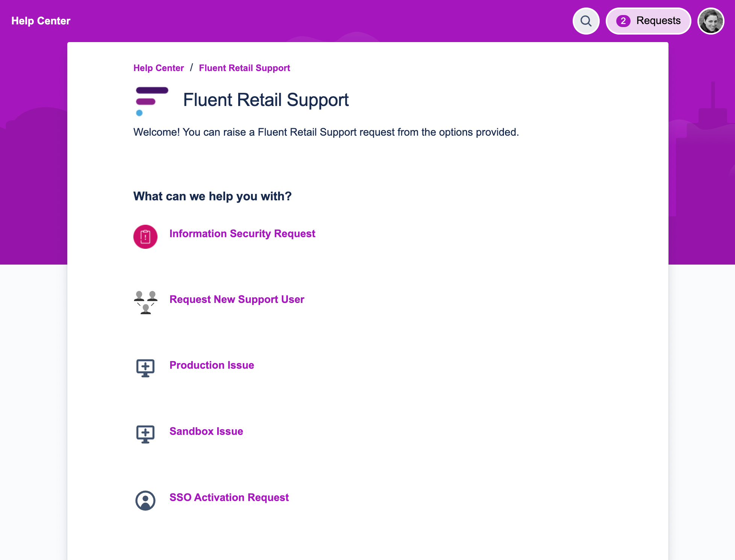Open the user profile avatar
The image size is (735, 560).
pyautogui.click(x=711, y=21)
